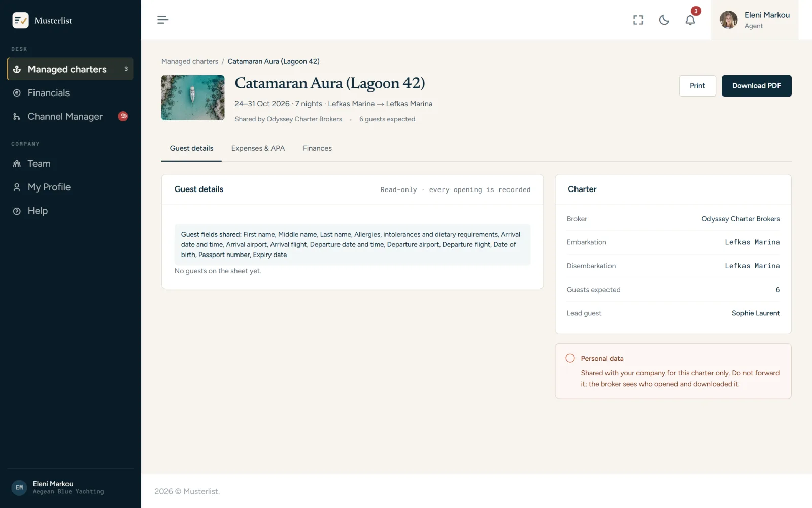
Task: Click the "No guests on the sheet yet." text
Action: (218, 271)
